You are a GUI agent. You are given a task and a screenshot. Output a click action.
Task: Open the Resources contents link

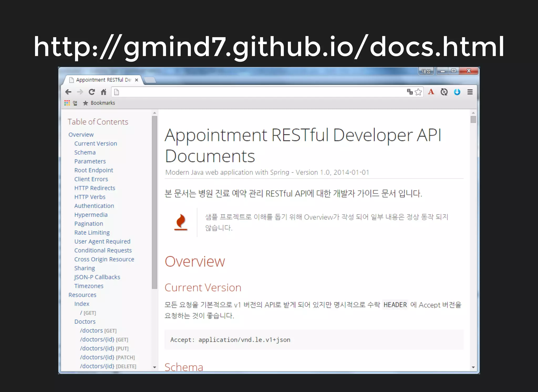click(x=82, y=295)
